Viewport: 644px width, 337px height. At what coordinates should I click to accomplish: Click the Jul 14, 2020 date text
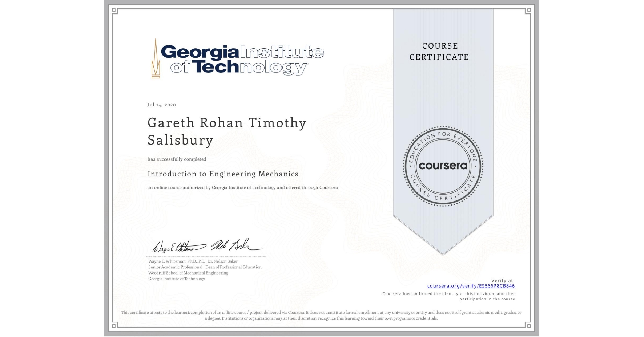coord(161,105)
